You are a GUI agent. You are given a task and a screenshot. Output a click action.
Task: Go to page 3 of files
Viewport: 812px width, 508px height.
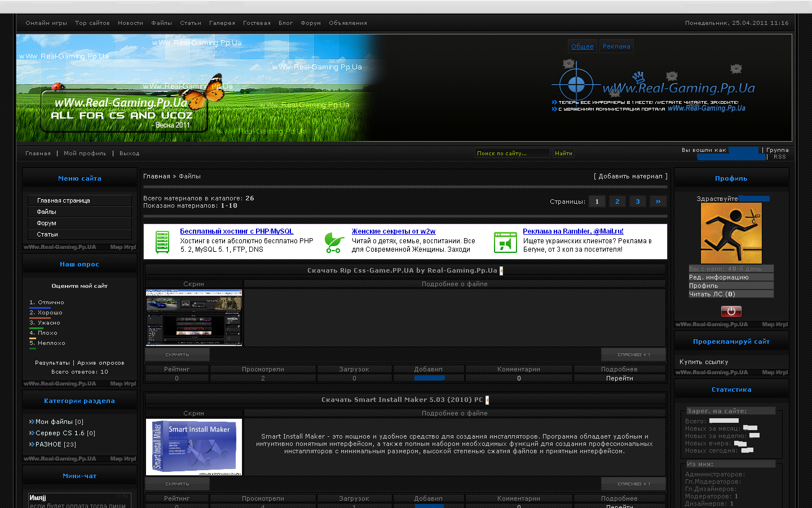pos(638,202)
